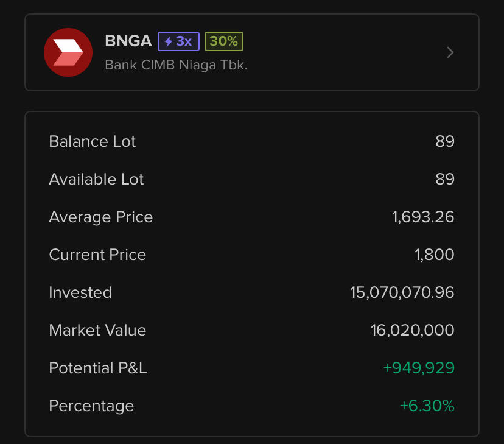Click the Current Price label
The width and height of the screenshot is (504, 444).
coord(97,255)
